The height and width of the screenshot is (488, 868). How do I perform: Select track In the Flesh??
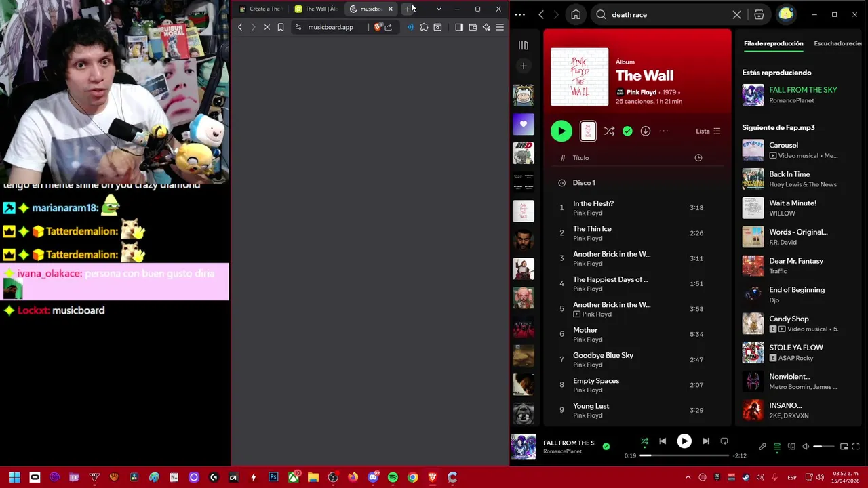tap(637, 207)
